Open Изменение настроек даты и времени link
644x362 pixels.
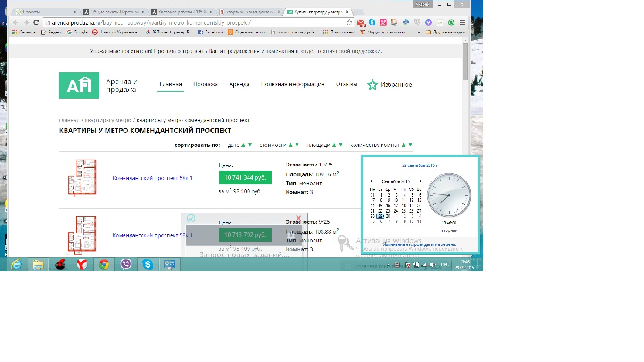tap(421, 245)
